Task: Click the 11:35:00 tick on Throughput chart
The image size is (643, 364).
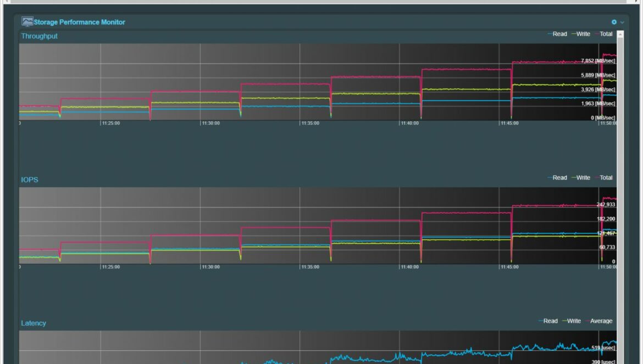Action: tap(310, 123)
